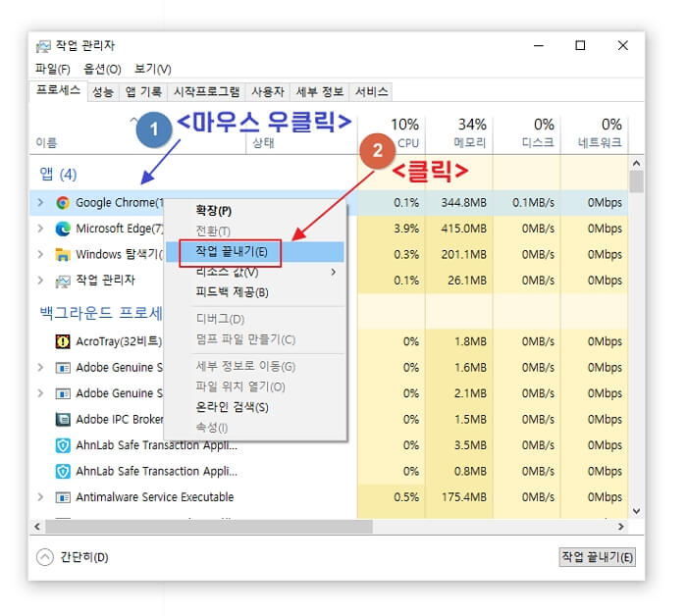Switch to the 사용자 tab
687x616 pixels.
click(x=268, y=92)
